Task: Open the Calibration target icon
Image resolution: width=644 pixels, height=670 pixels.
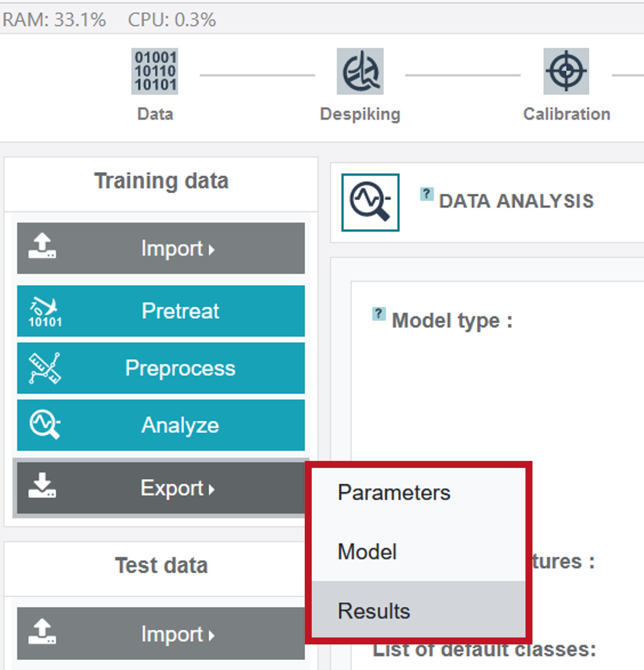Action: (x=566, y=71)
